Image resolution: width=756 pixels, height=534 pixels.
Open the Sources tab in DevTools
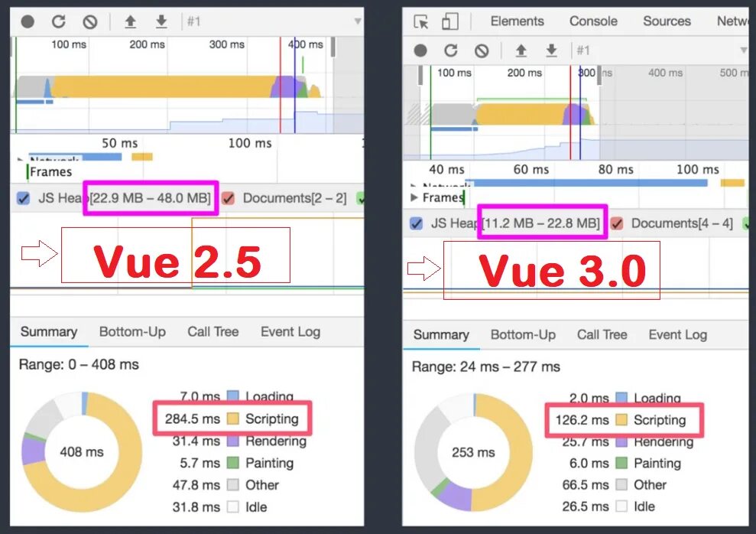(667, 21)
